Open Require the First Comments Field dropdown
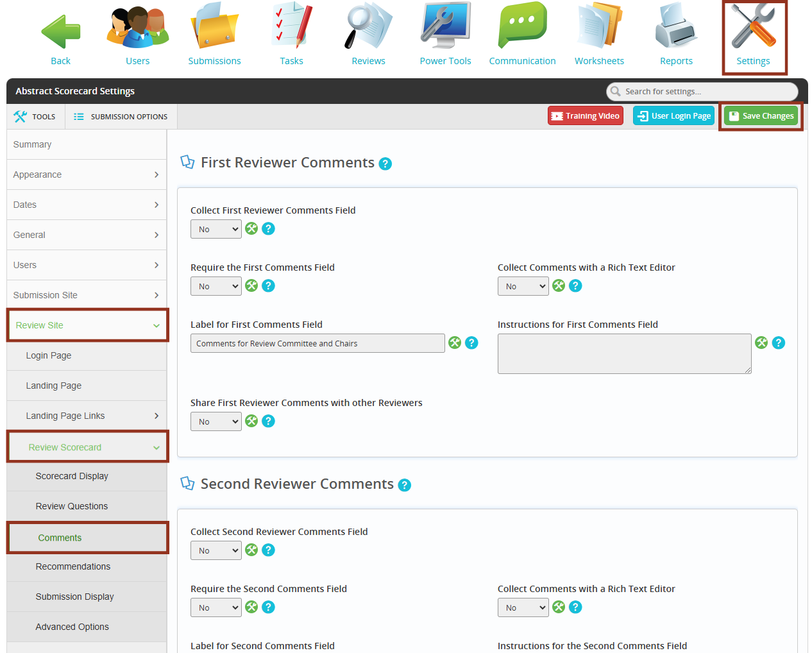 tap(216, 286)
